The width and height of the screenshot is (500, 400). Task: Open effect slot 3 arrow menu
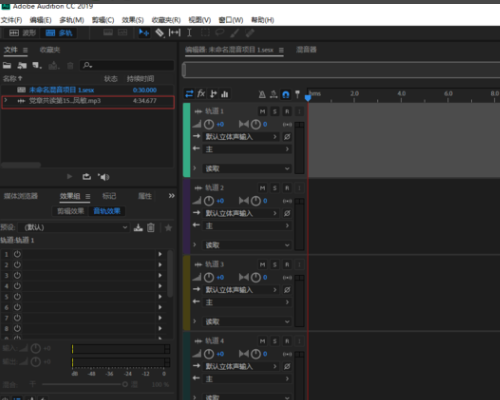(160, 275)
